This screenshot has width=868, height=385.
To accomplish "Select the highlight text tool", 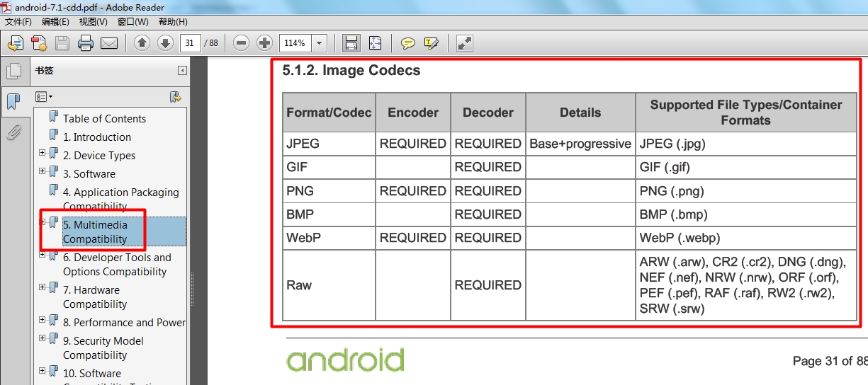I will click(431, 43).
